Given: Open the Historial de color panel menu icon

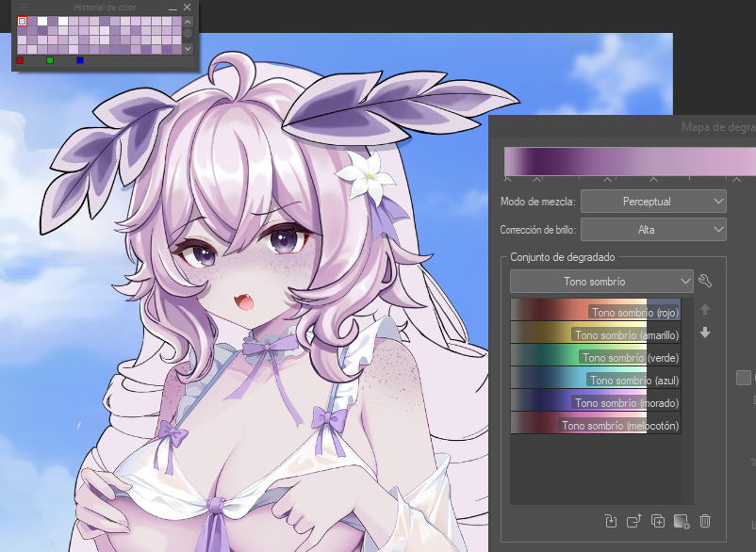Looking at the screenshot, I should tap(24, 8).
